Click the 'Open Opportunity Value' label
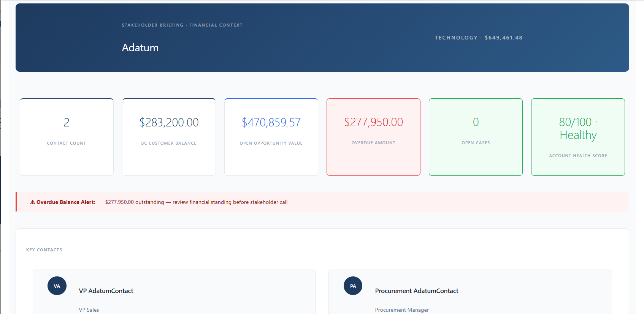This screenshot has width=644, height=314. tap(271, 143)
